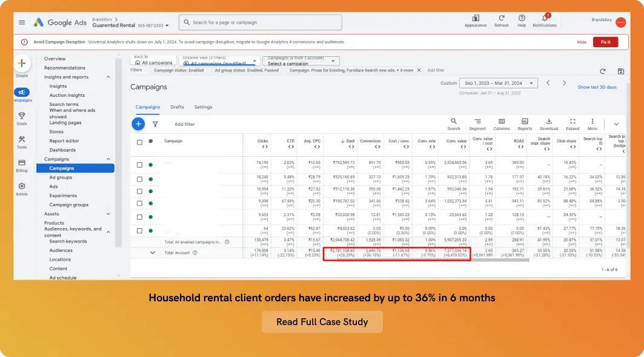This screenshot has height=357, width=644.
Task: Expand the account selector dropdown arrow
Action: coord(166,25)
